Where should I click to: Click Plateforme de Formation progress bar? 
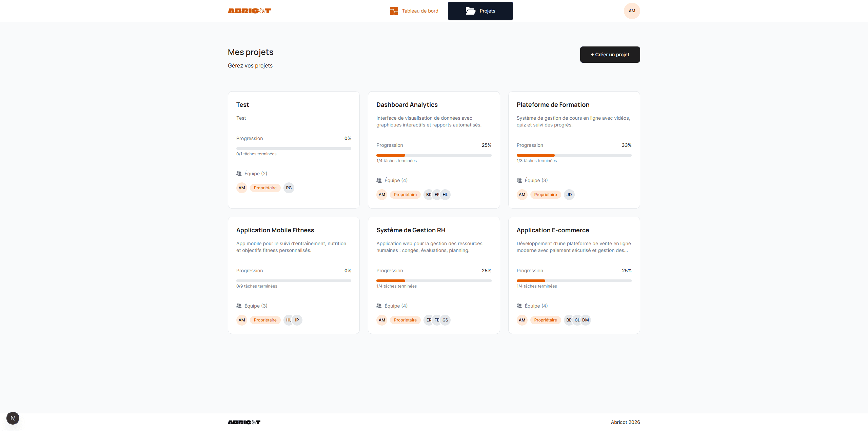[x=574, y=155]
